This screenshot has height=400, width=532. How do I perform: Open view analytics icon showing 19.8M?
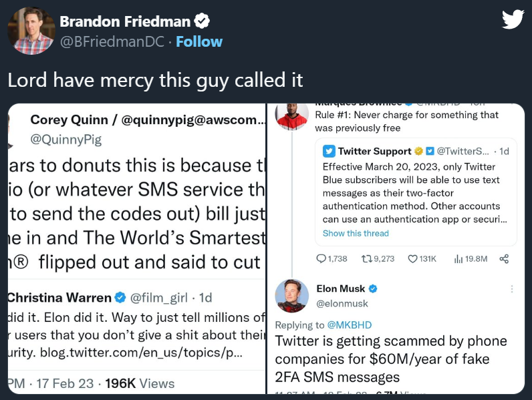coord(458,258)
